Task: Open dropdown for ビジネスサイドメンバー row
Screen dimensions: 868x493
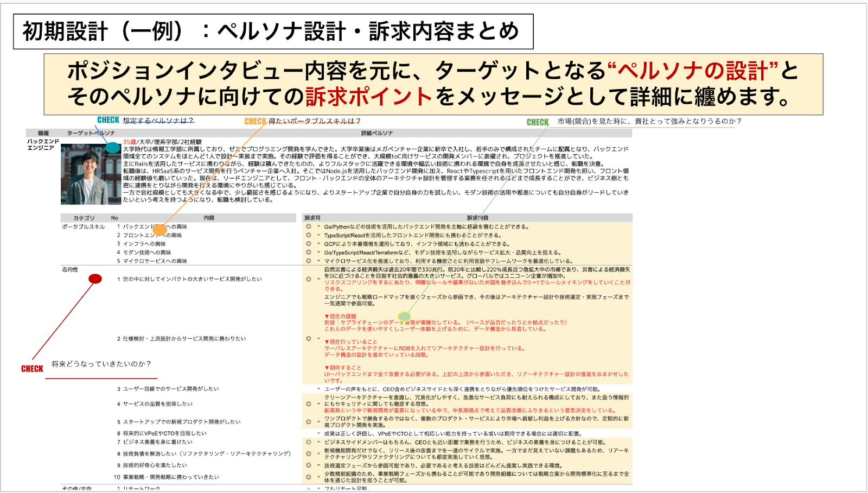Action: click(x=318, y=442)
